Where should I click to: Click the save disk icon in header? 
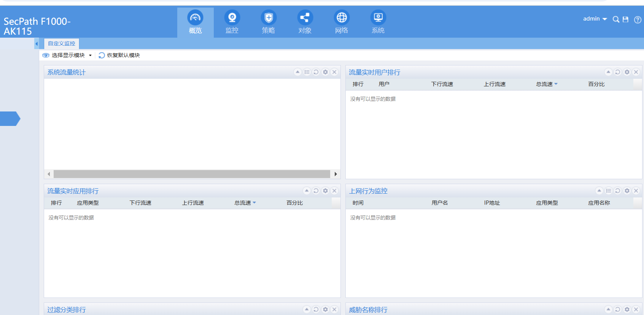point(625,19)
